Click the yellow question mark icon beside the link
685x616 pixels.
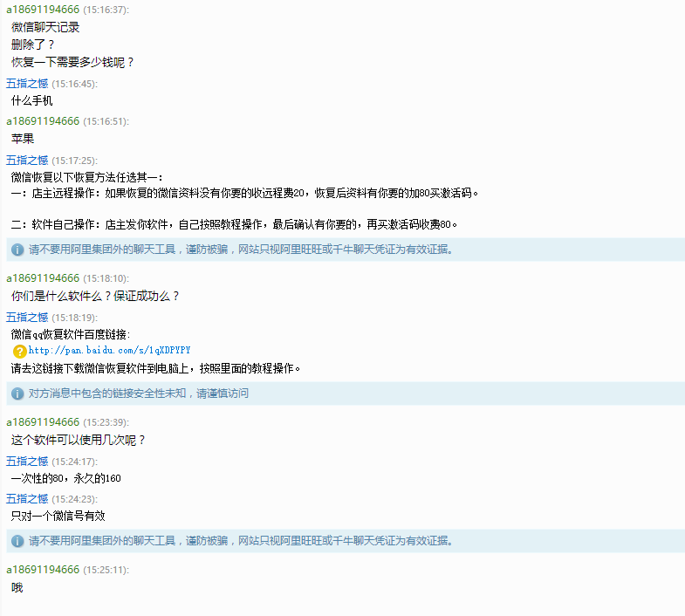[20, 351]
